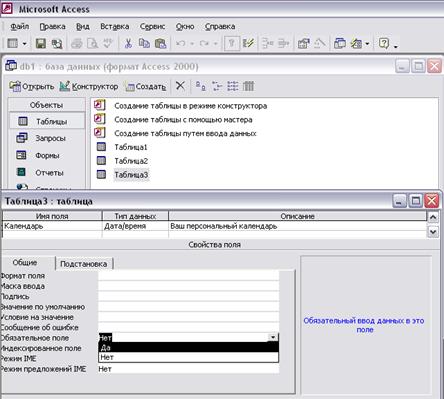Paste from clipboard using toolbar icon

point(160,43)
